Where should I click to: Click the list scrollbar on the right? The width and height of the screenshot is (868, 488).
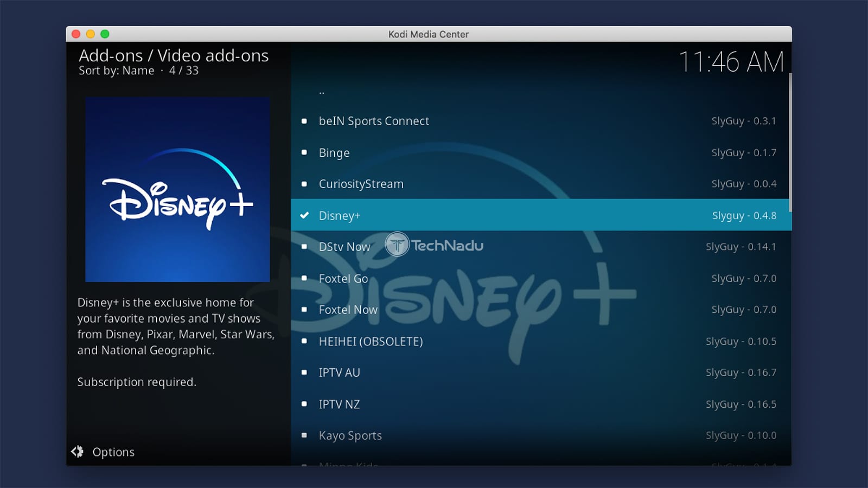(x=790, y=142)
